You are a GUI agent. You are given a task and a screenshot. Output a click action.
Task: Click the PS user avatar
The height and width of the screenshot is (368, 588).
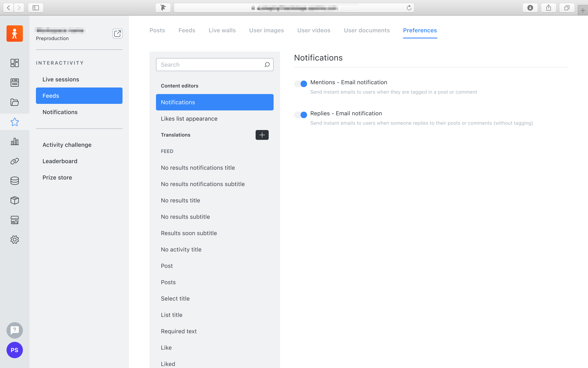(x=15, y=350)
